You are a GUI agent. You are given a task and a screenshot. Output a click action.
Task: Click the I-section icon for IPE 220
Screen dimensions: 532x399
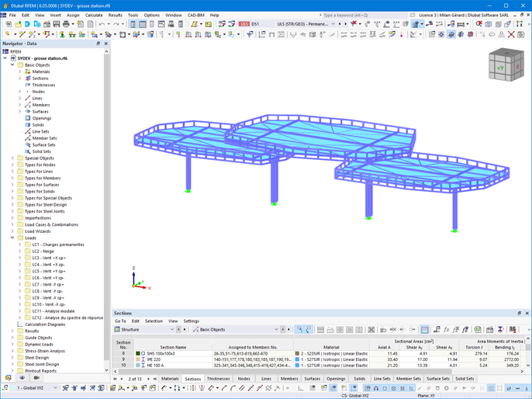point(143,359)
